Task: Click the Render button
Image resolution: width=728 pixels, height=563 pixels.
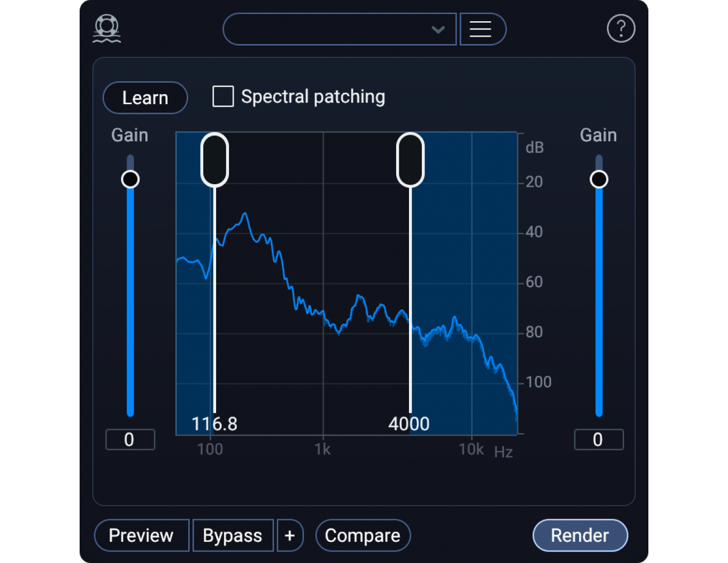Action: [580, 535]
